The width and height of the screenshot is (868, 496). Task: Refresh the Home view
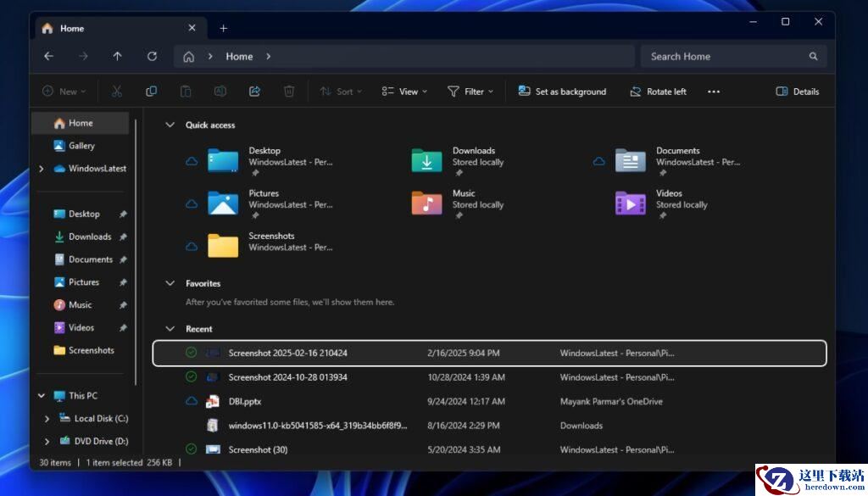click(x=153, y=57)
